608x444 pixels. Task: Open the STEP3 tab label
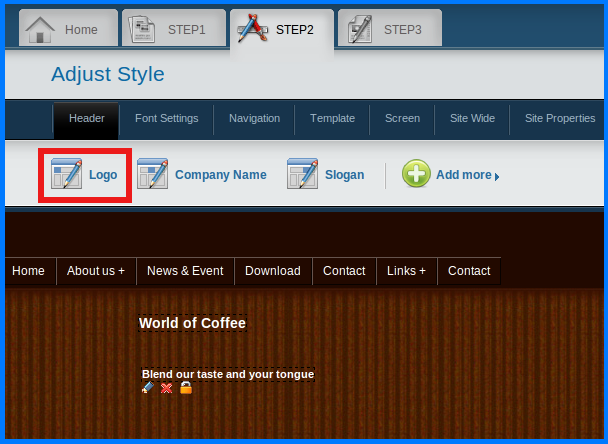click(x=402, y=30)
